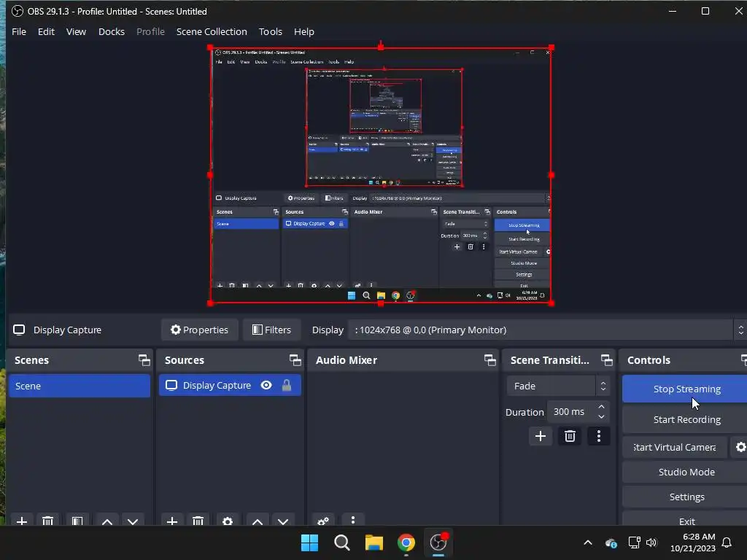
Task: Add a new scene with plus icon
Action: pyautogui.click(x=21, y=521)
